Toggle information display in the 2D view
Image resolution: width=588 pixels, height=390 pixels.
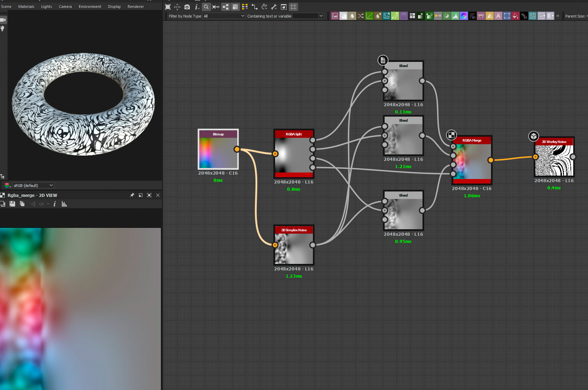click(54, 204)
